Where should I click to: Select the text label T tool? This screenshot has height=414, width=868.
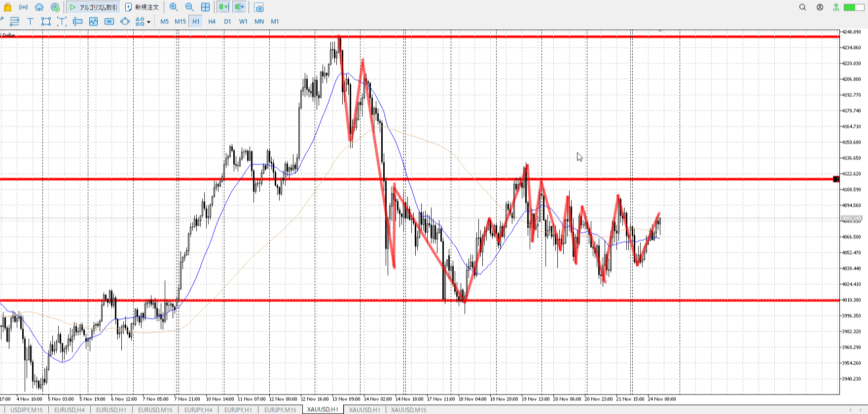(30, 21)
